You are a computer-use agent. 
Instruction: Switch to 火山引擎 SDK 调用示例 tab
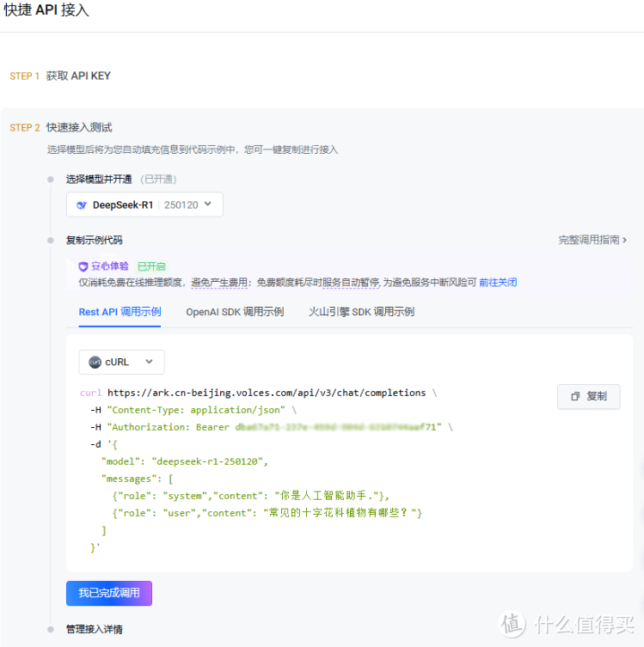[x=362, y=312]
